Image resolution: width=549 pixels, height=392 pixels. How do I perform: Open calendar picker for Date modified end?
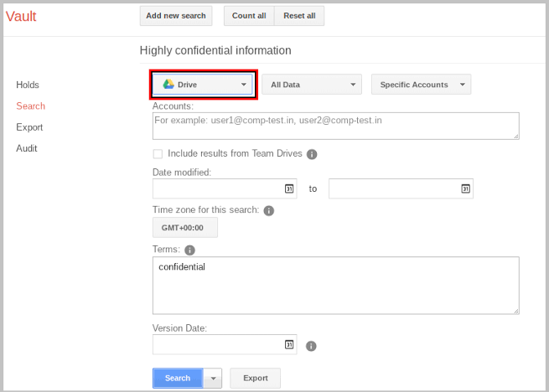pyautogui.click(x=466, y=188)
